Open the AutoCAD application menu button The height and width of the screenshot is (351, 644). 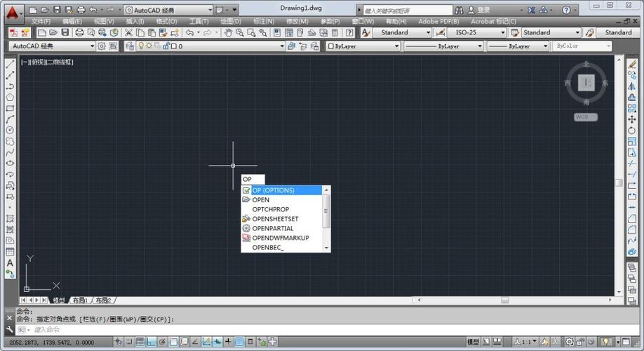pyautogui.click(x=12, y=11)
